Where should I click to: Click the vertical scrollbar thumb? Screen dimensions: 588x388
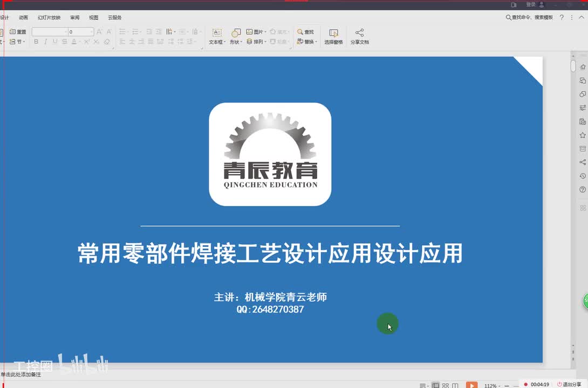(573, 66)
